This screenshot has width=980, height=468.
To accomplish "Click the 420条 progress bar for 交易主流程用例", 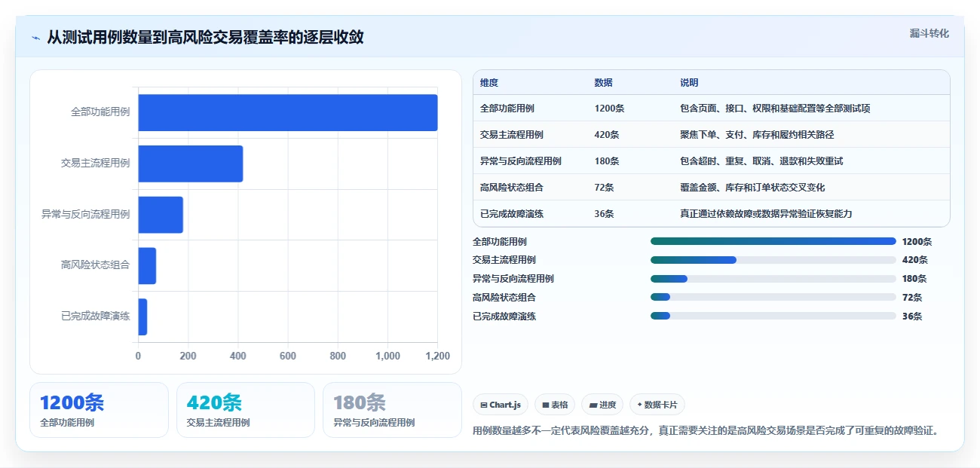I will coord(773,260).
